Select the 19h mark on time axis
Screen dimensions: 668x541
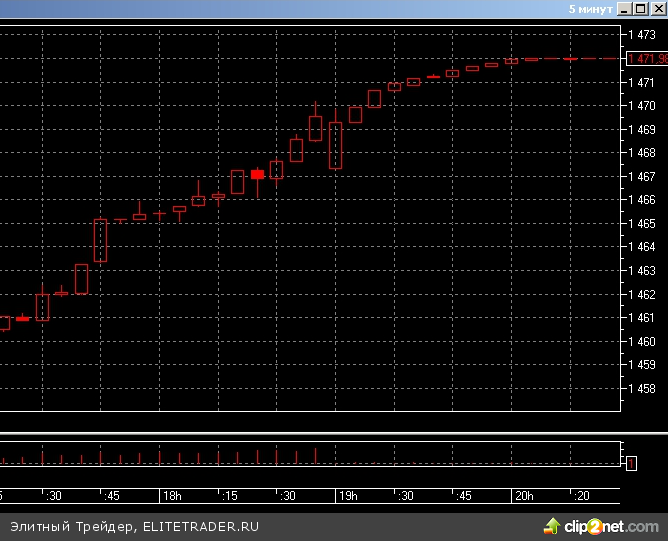pyautogui.click(x=347, y=496)
